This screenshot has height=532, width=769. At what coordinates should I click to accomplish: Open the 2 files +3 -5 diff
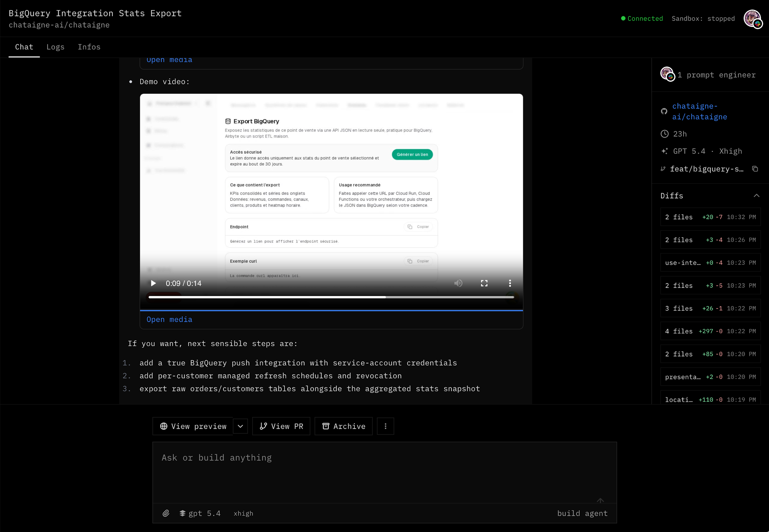coord(710,286)
